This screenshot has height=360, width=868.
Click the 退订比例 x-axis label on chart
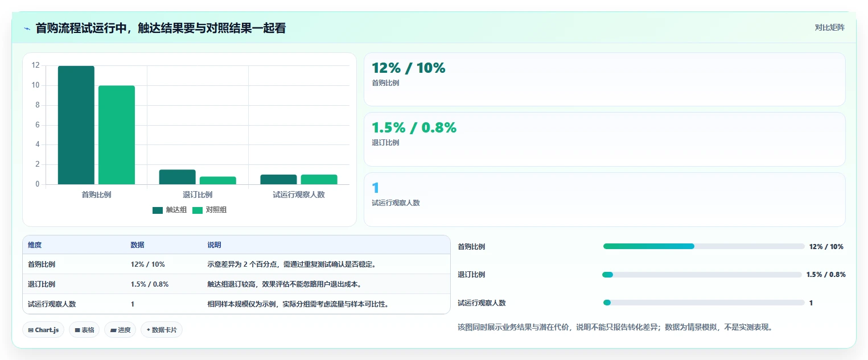click(x=198, y=195)
